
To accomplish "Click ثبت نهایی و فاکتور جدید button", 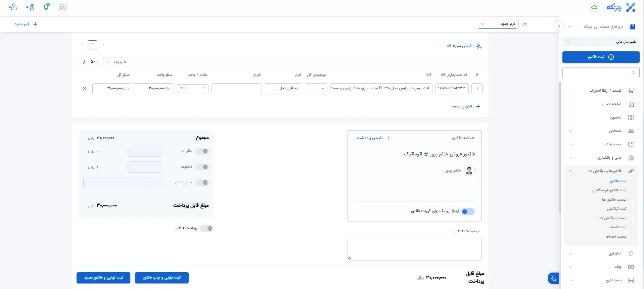I will [103, 278].
